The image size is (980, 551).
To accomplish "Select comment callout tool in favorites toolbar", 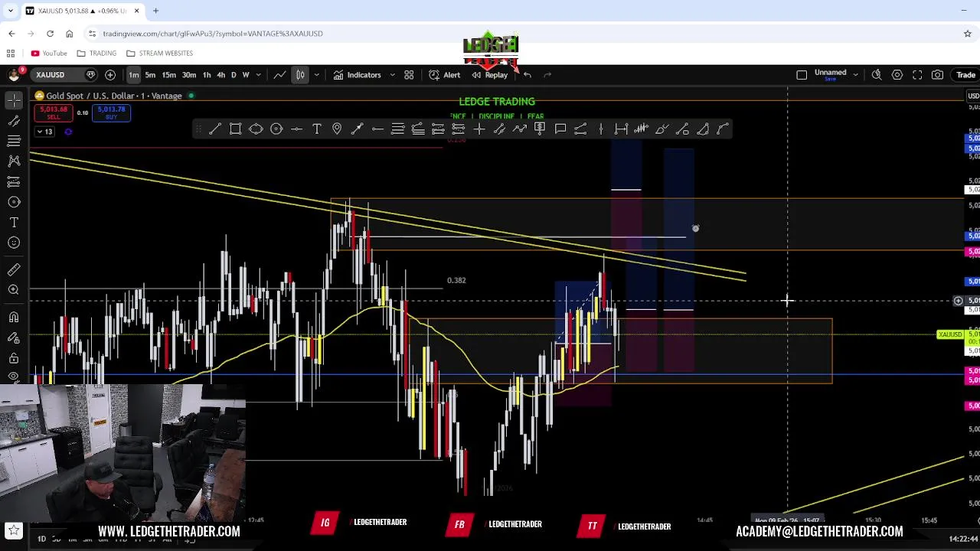I will point(560,129).
